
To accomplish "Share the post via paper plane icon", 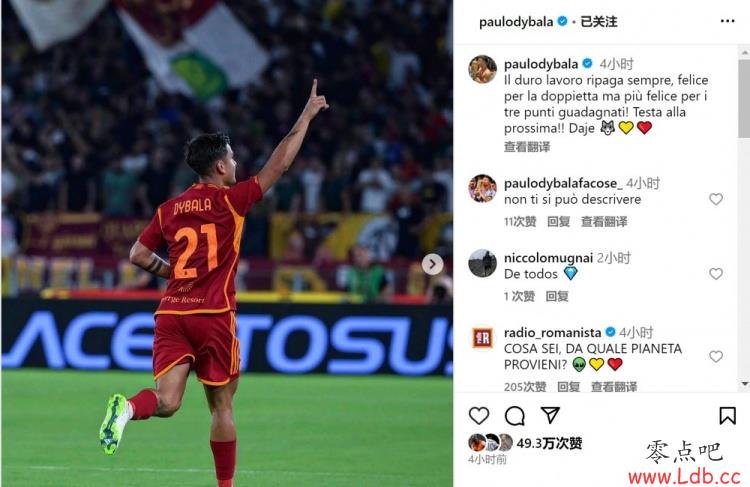I will pyautogui.click(x=550, y=415).
